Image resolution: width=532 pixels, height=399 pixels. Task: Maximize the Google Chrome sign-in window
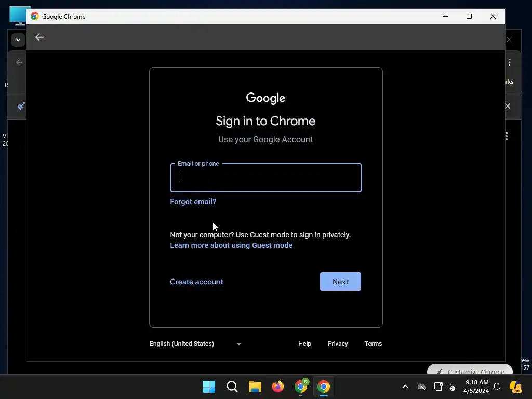[469, 16]
